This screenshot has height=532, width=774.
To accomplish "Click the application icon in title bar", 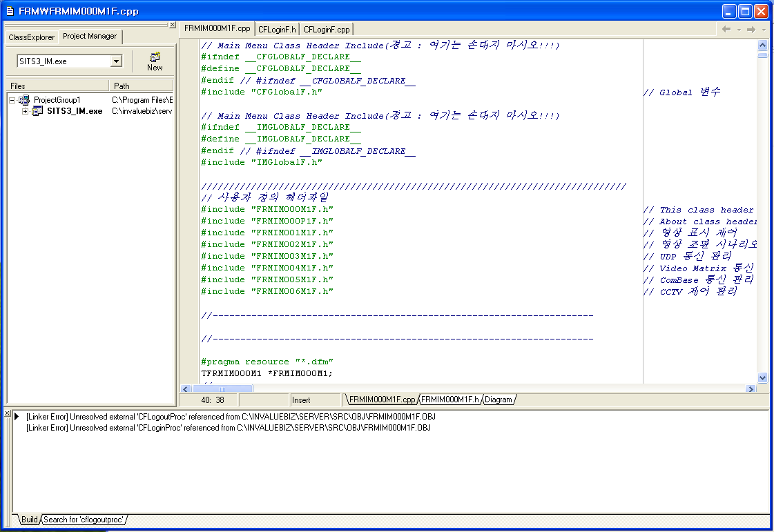I will click(x=10, y=12).
